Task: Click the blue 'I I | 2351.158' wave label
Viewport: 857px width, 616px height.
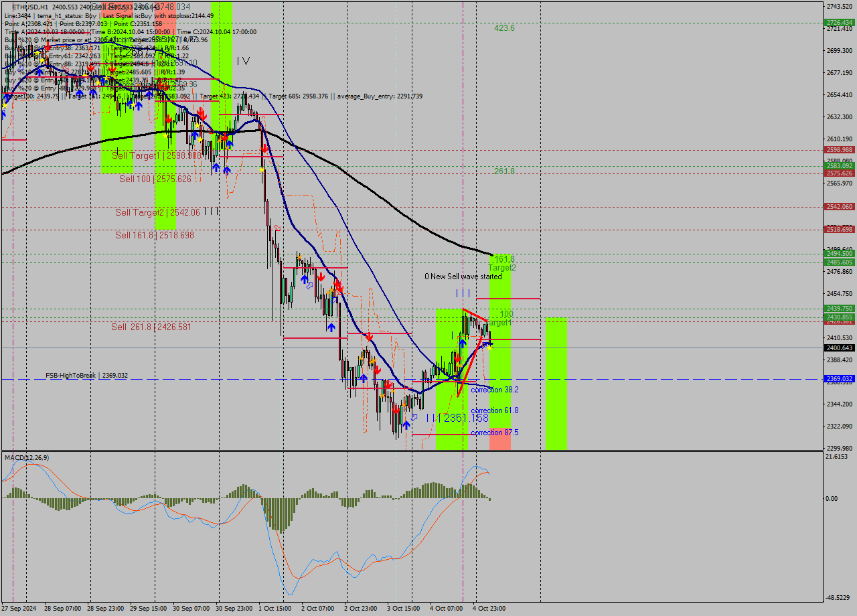Action: pyautogui.click(x=457, y=418)
